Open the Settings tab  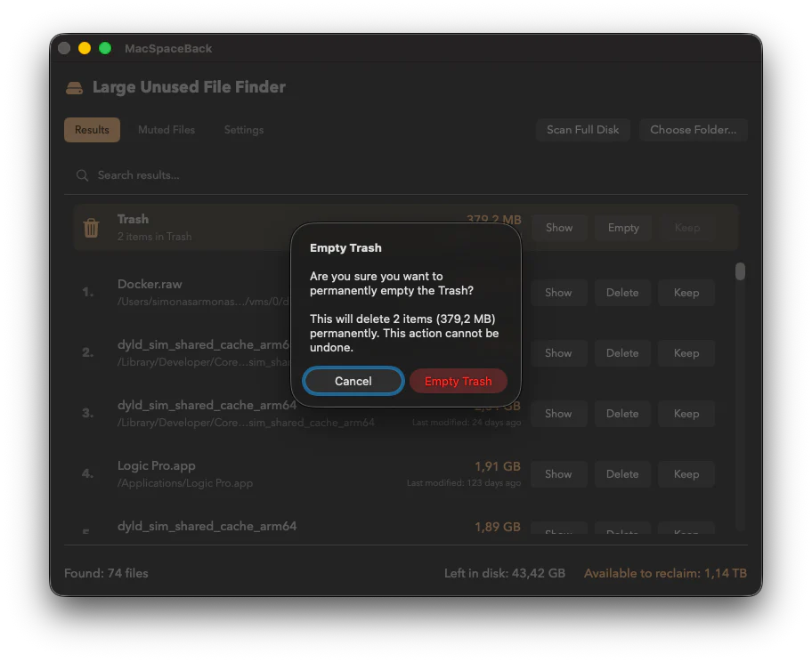[x=243, y=130]
